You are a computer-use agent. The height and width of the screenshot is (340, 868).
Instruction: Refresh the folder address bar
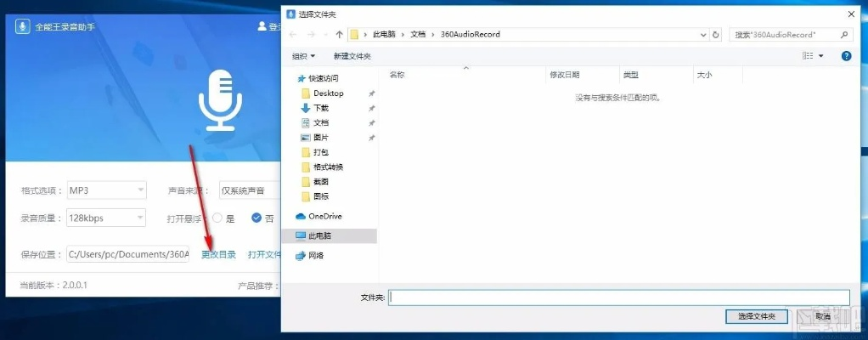(716, 35)
